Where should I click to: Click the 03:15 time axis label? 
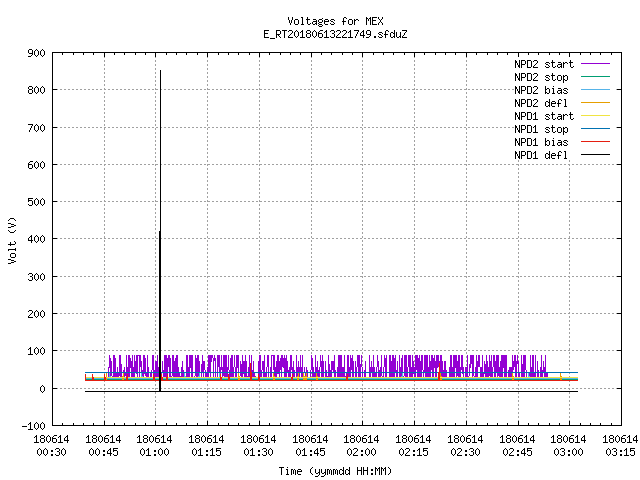tap(620, 452)
